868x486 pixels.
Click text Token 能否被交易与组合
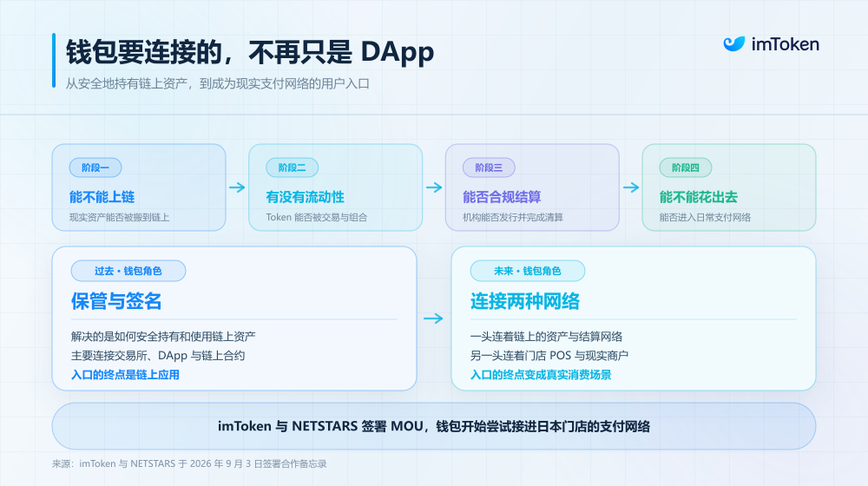pyautogui.click(x=317, y=218)
